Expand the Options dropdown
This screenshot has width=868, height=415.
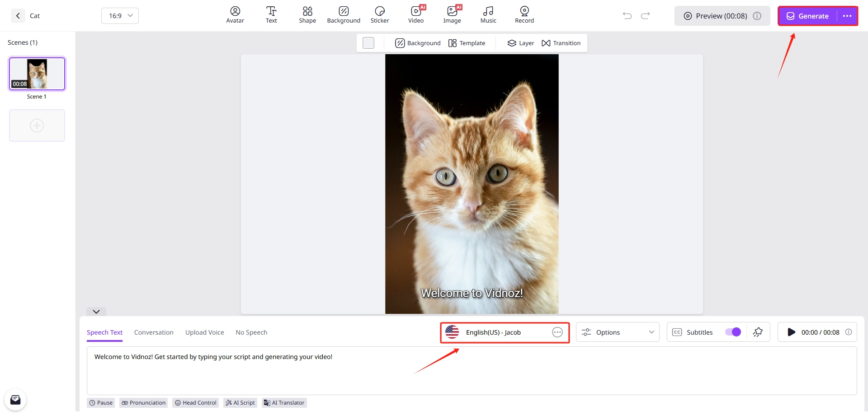coord(618,332)
